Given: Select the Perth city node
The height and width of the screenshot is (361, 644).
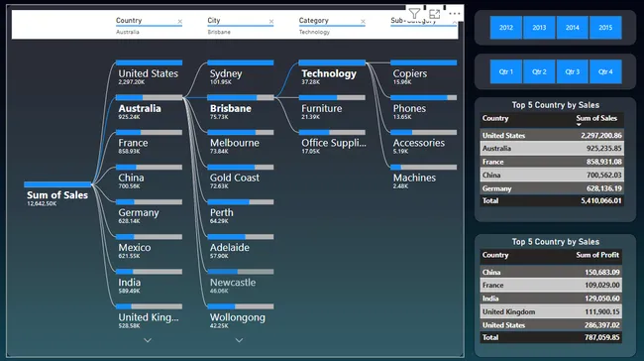Looking at the screenshot, I should click(241, 212).
